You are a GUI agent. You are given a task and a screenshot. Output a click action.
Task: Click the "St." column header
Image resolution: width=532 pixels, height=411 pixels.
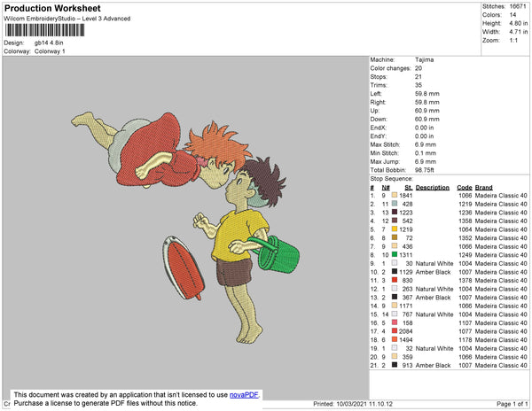tap(409, 188)
